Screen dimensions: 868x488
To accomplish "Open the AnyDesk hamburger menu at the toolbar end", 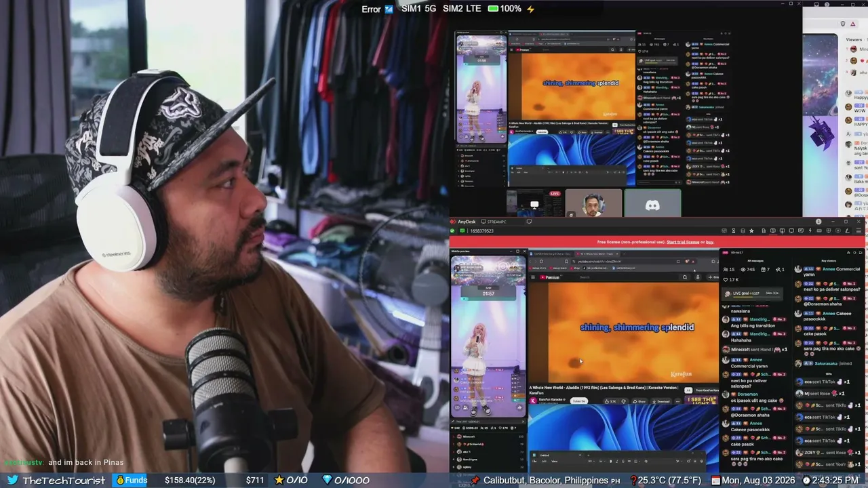I will (858, 231).
